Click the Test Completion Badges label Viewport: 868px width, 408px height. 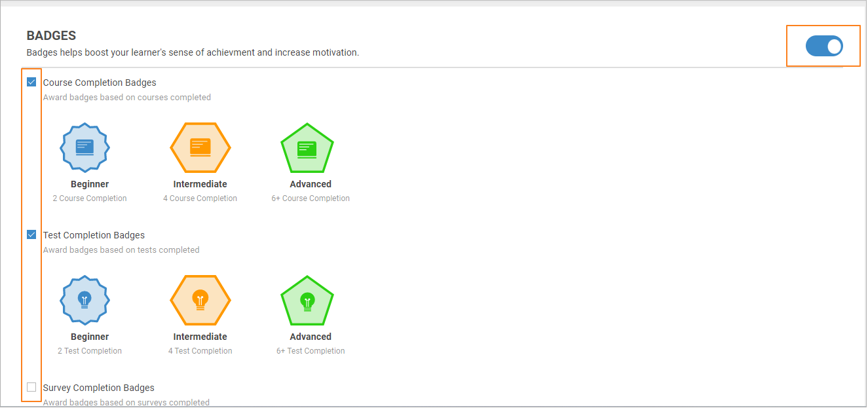94,235
